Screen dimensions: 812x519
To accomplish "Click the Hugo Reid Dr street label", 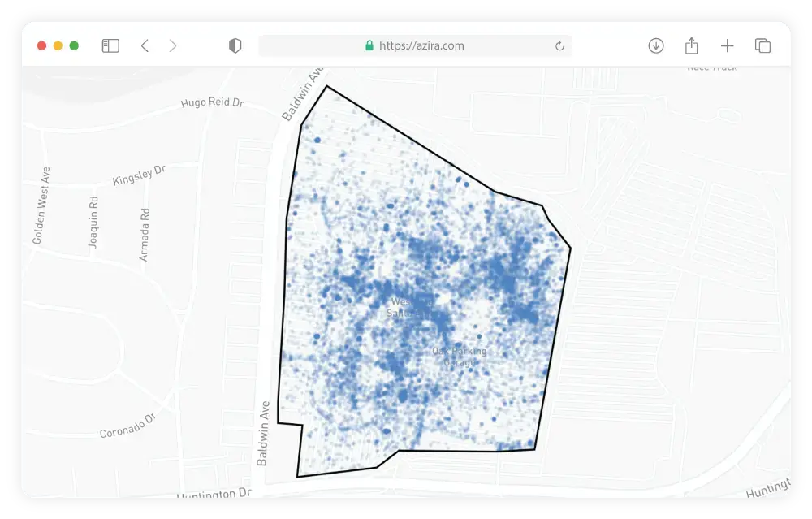I will point(214,103).
